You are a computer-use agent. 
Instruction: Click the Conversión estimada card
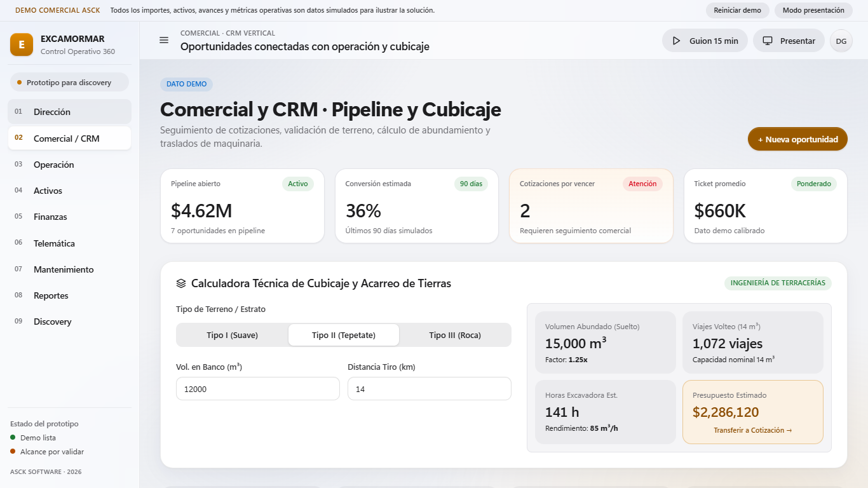click(417, 206)
